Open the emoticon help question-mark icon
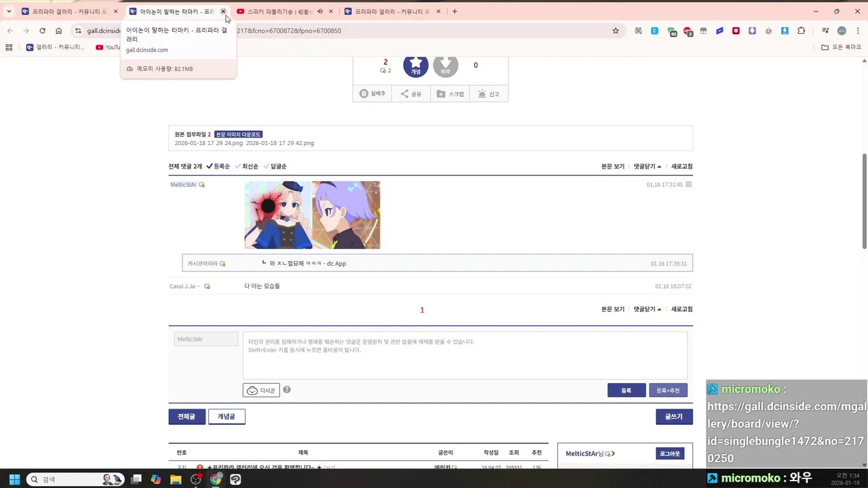 pos(287,390)
